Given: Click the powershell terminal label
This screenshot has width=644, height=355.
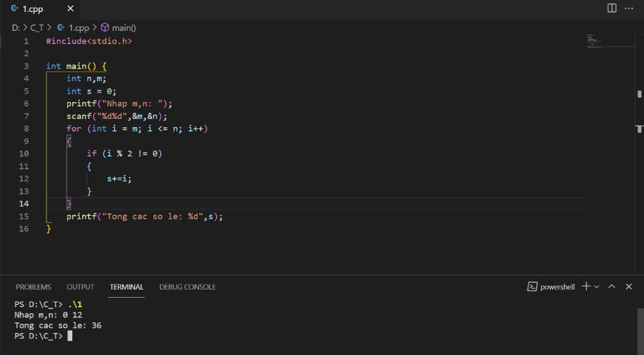Looking at the screenshot, I should (x=557, y=287).
